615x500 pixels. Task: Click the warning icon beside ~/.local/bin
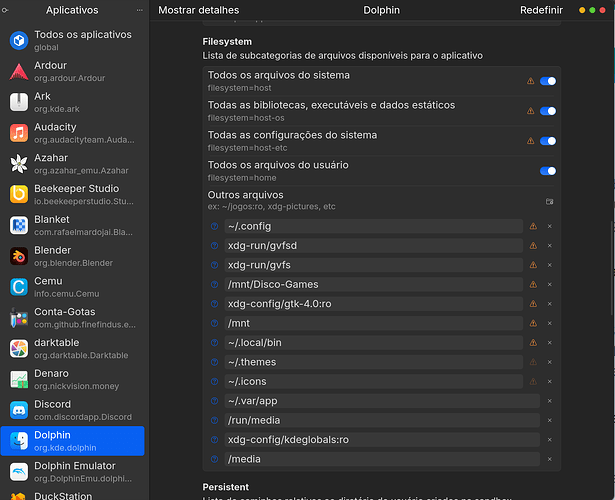tap(533, 343)
